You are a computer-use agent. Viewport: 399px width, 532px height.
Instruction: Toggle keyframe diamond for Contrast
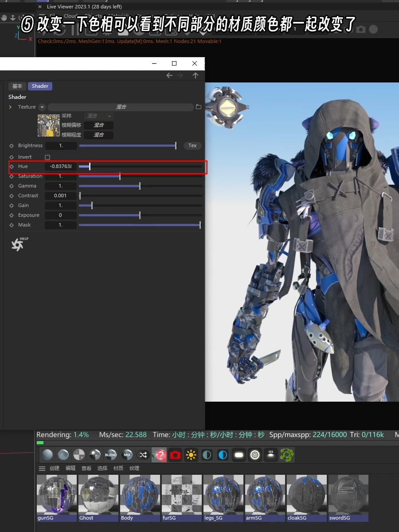(x=12, y=196)
